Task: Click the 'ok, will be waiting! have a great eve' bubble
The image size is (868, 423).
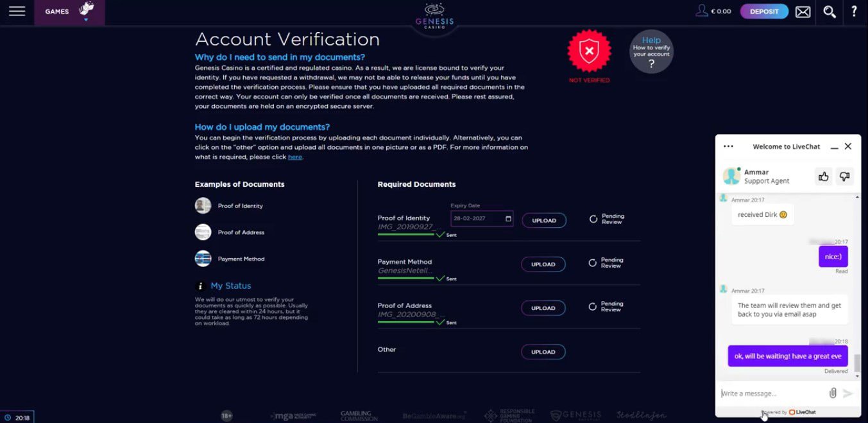Action: (x=788, y=356)
